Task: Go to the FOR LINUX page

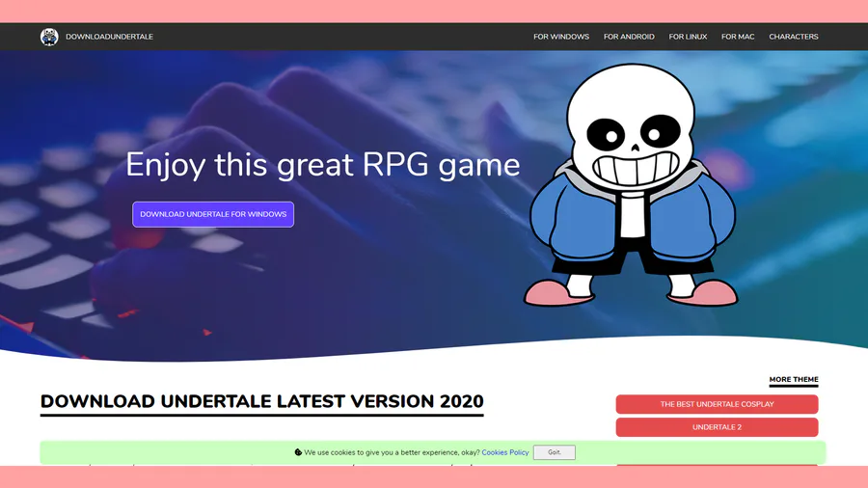Action: tap(688, 37)
